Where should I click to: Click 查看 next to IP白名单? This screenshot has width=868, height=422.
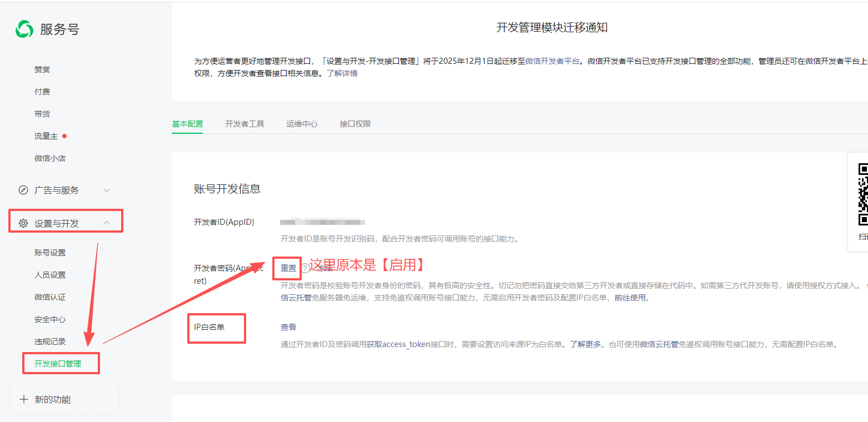[x=288, y=327]
